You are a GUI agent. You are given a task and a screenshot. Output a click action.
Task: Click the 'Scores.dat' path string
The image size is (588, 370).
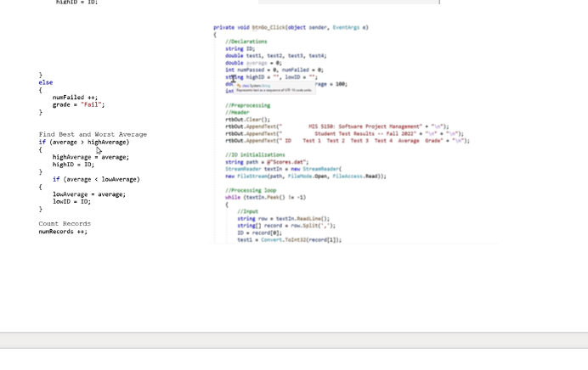[x=287, y=162]
